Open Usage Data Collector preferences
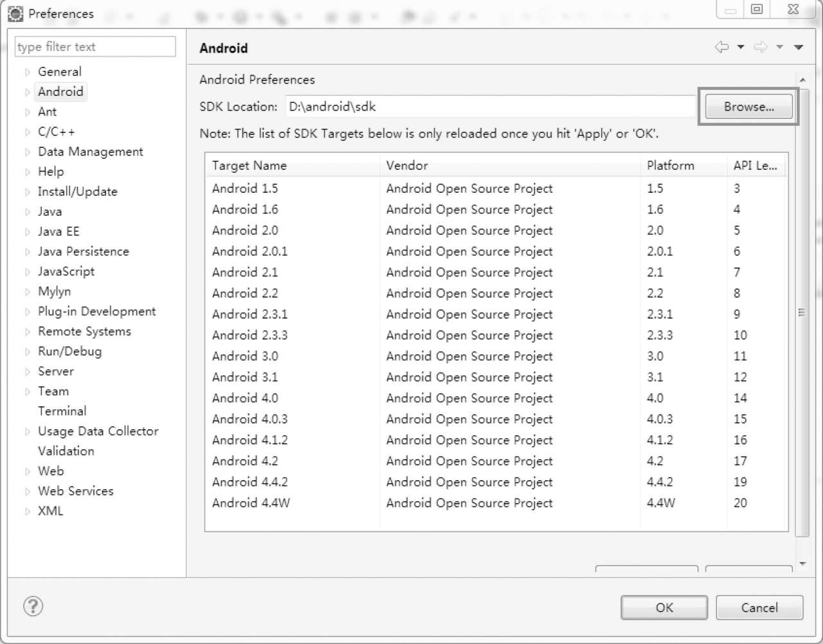823x644 pixels. click(x=98, y=431)
